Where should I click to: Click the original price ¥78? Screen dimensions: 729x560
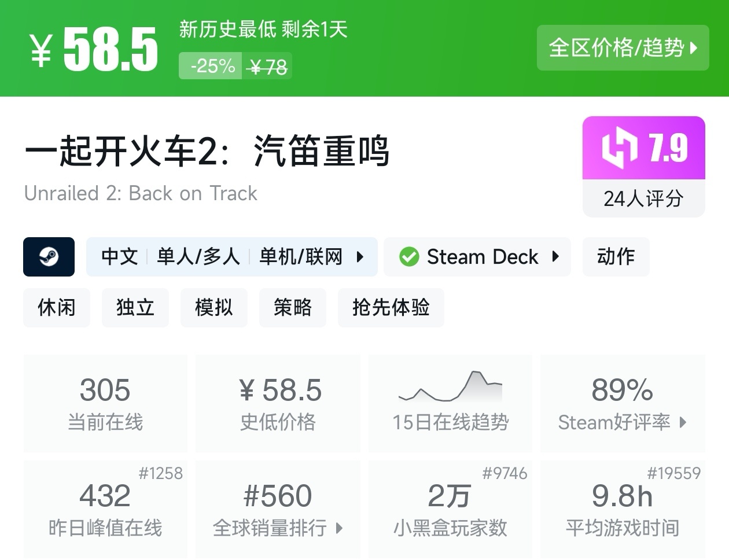[x=267, y=68]
